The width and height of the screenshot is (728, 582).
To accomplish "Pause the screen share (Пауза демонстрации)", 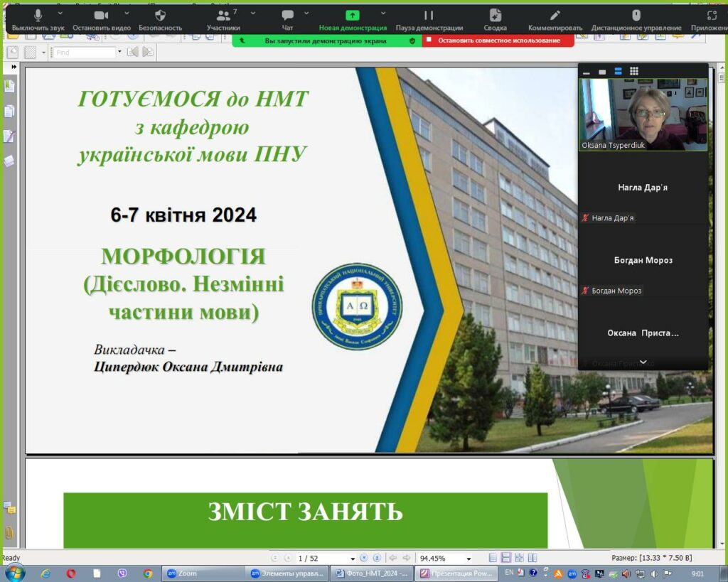I will 429,16.
